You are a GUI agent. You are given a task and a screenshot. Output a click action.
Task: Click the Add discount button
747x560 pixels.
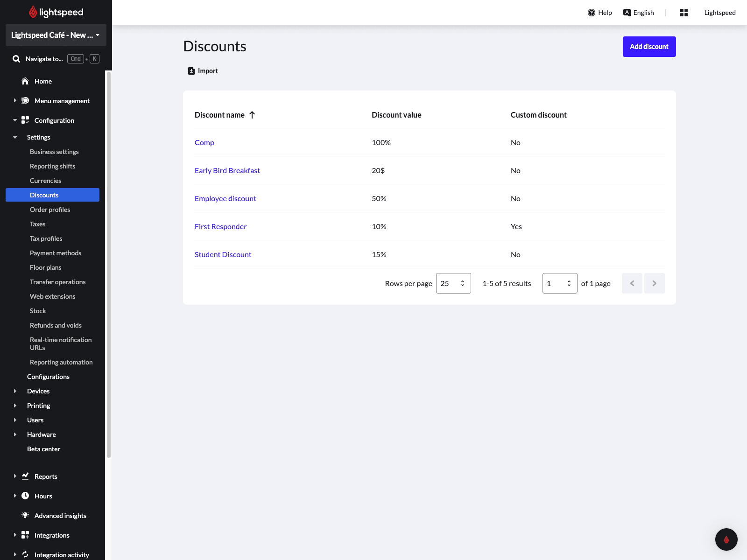click(x=649, y=47)
